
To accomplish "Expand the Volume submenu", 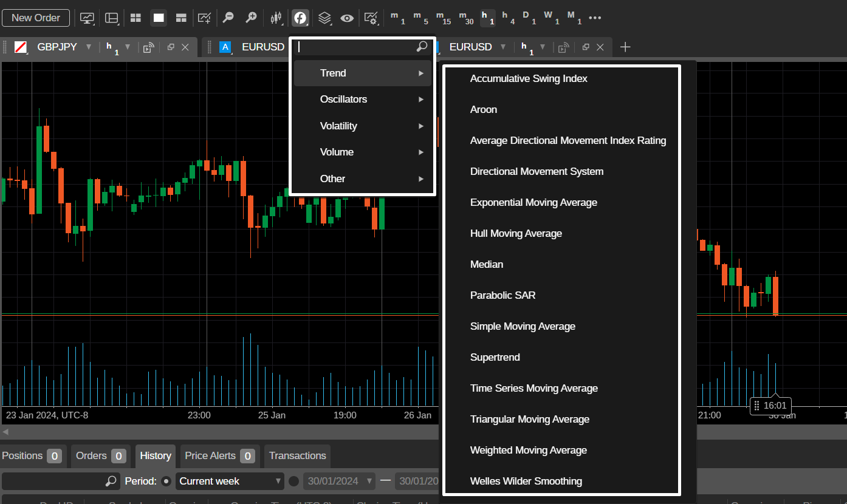I will [x=363, y=152].
